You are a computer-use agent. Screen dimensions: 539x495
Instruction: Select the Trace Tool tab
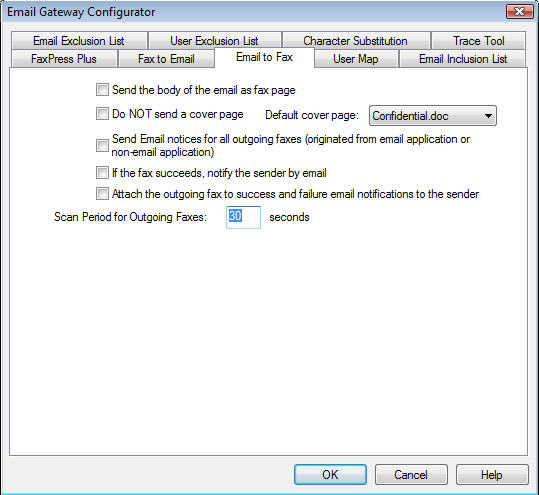478,41
